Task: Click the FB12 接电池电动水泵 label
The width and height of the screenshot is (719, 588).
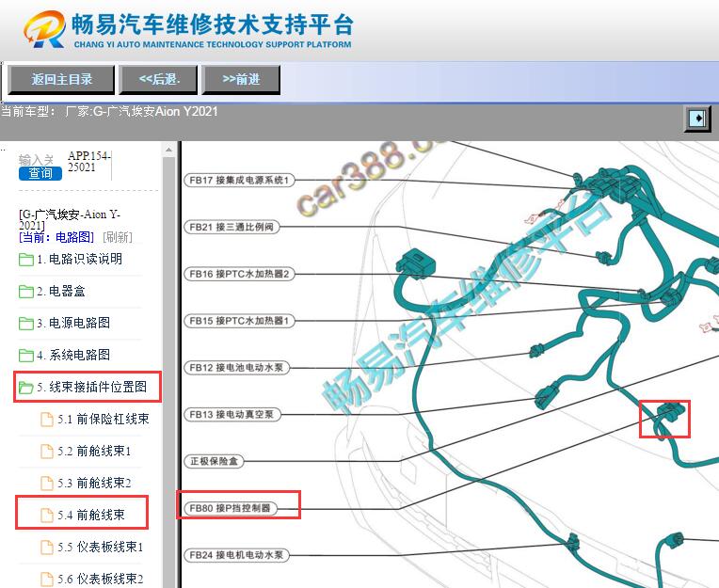Action: click(236, 368)
